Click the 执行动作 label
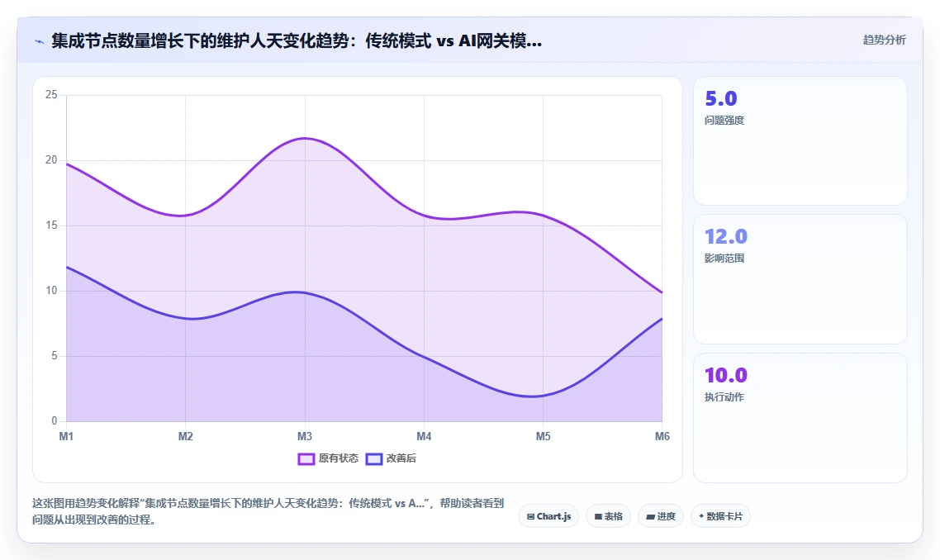This screenshot has height=560, width=940. point(724,397)
